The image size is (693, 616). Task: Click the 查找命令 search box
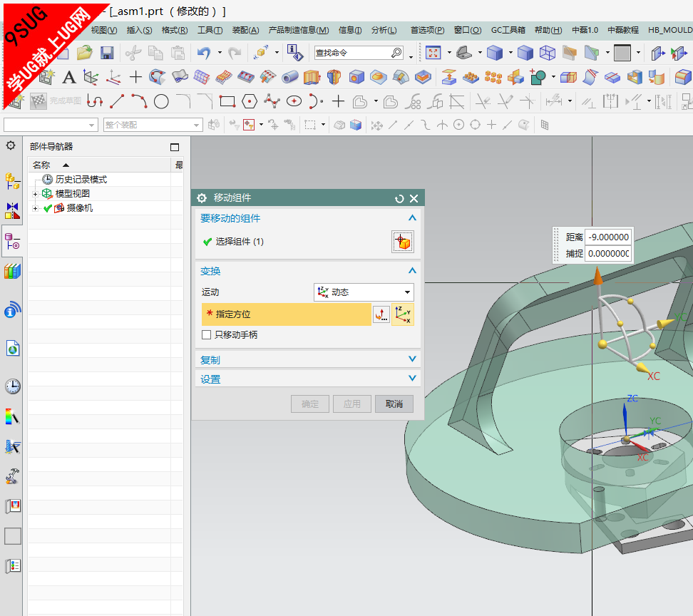[359, 53]
